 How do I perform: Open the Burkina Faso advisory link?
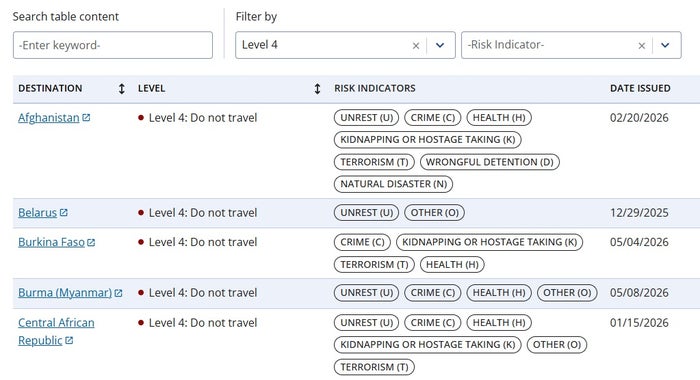[51, 242]
